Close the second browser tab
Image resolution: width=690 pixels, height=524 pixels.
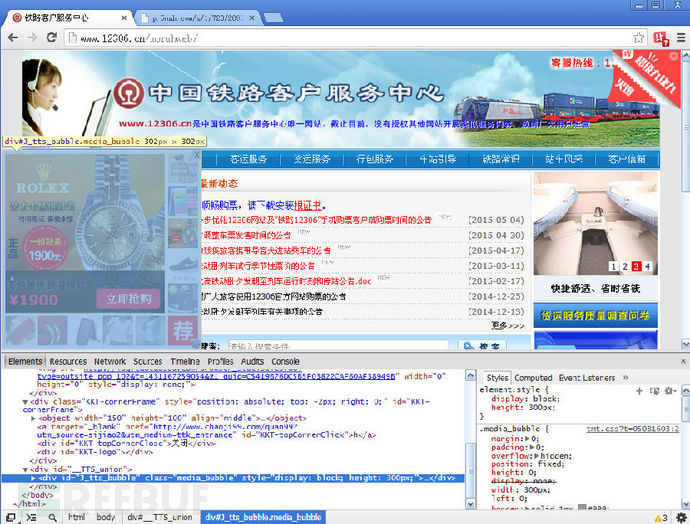point(252,18)
